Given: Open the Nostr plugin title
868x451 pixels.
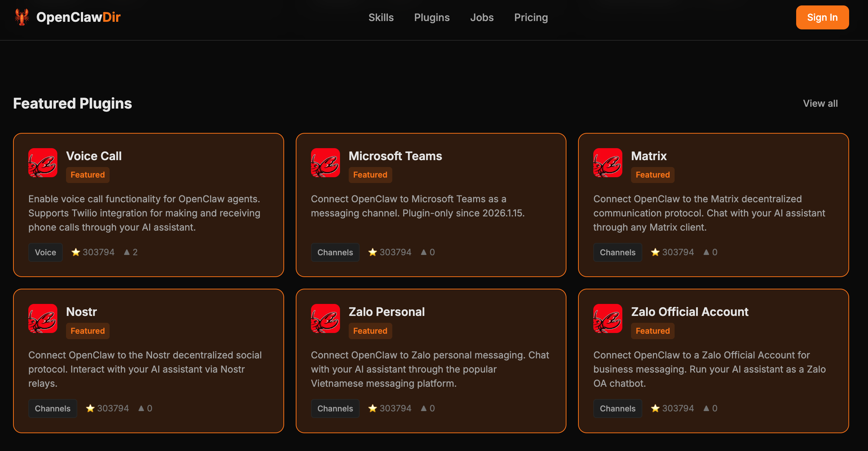Looking at the screenshot, I should [x=81, y=312].
